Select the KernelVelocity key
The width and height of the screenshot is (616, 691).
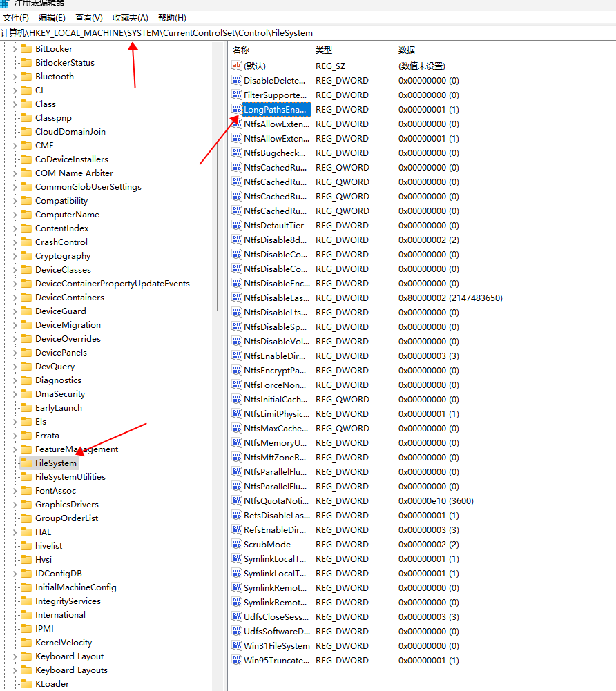64,643
